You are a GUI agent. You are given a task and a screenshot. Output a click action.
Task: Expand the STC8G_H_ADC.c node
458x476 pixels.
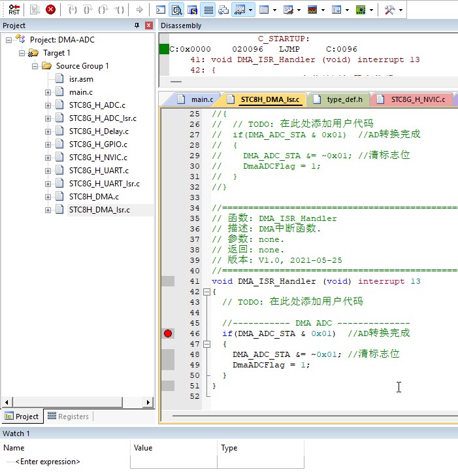point(48,105)
